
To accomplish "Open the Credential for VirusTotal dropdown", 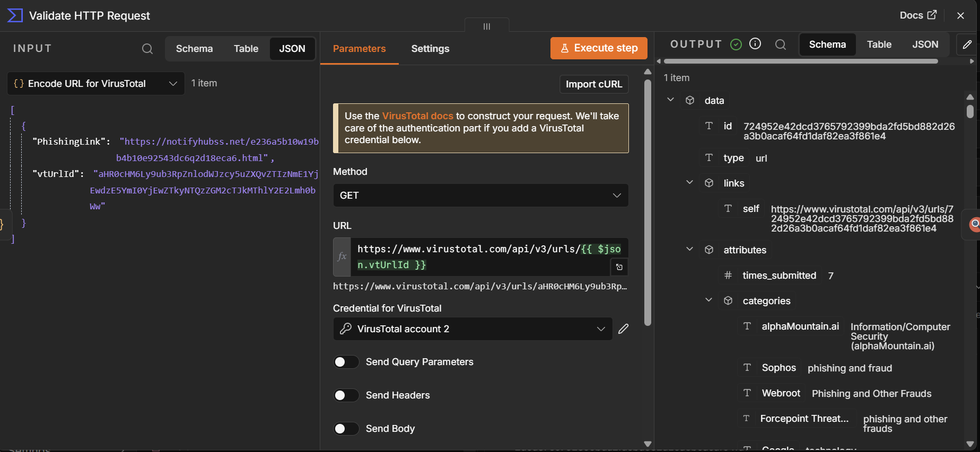I will click(472, 329).
